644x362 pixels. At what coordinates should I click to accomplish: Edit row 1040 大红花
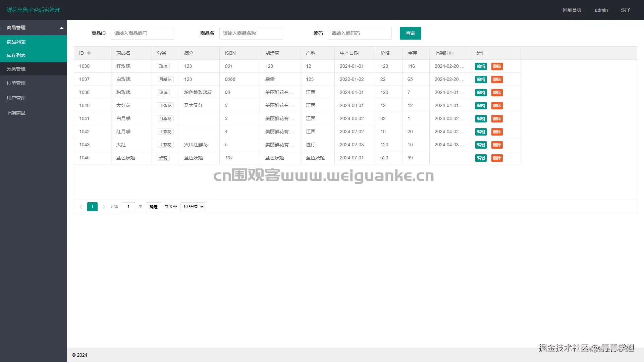pos(481,106)
